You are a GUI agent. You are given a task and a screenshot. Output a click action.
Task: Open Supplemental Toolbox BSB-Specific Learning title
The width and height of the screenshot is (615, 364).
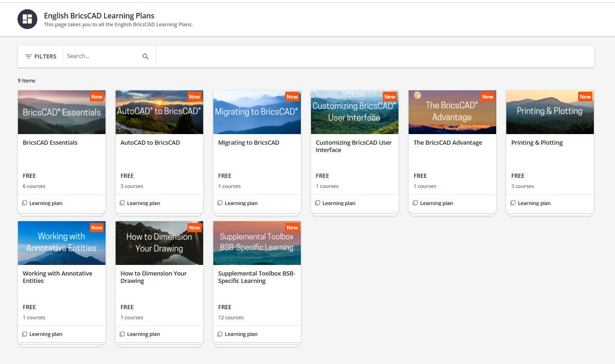[x=256, y=277]
